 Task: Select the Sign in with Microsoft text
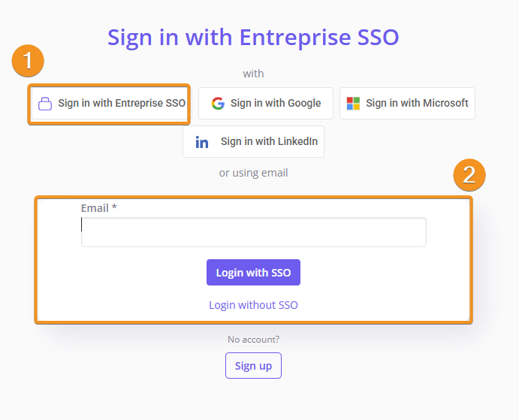[x=417, y=104]
